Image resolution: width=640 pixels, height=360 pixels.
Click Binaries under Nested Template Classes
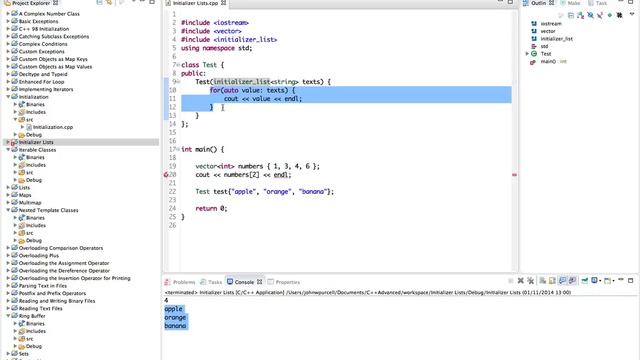[36, 218]
